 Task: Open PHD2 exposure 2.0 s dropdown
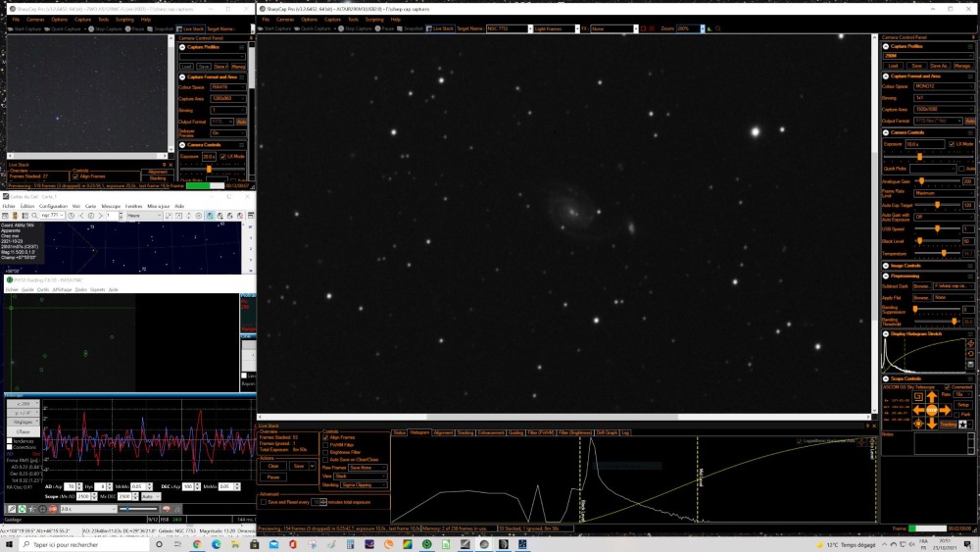tap(88, 509)
